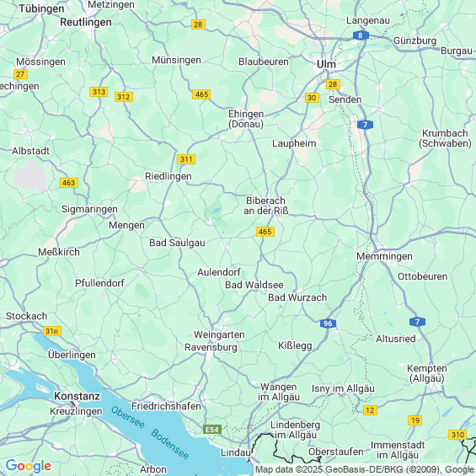
Task: Select the Ravensburg city label
Action: tap(211, 347)
